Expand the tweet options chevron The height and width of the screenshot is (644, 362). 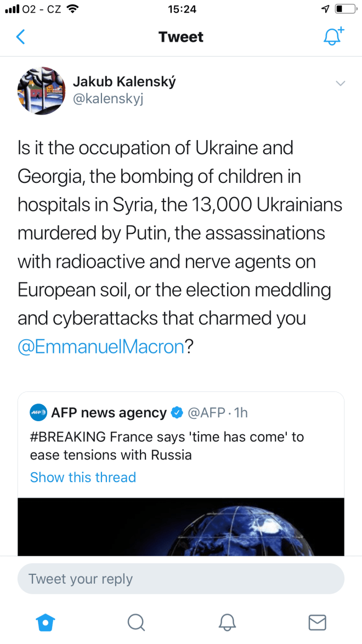(x=340, y=83)
